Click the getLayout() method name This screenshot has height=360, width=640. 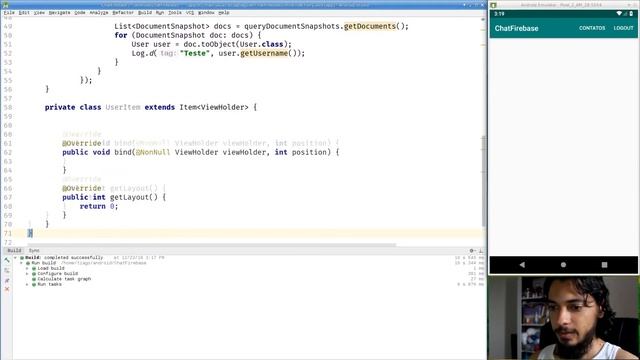133,197
